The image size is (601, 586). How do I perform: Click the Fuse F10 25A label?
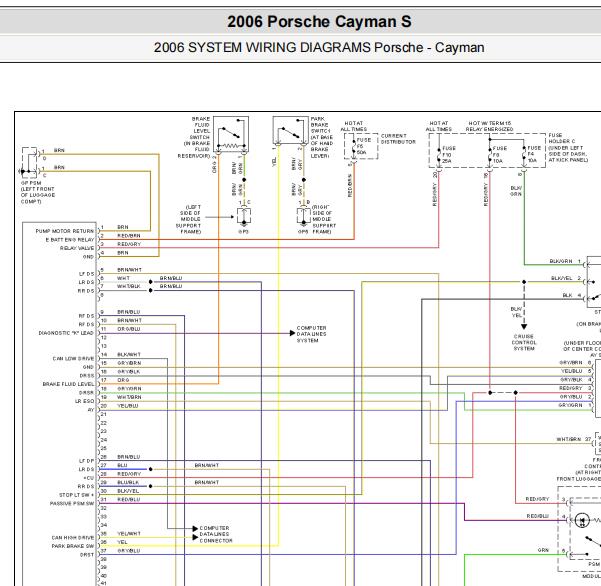[x=449, y=154]
